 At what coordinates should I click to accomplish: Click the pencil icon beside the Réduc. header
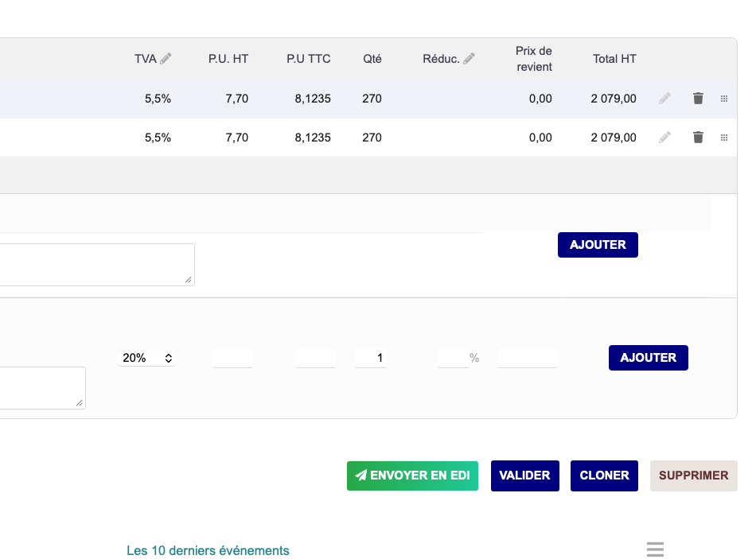[469, 59]
